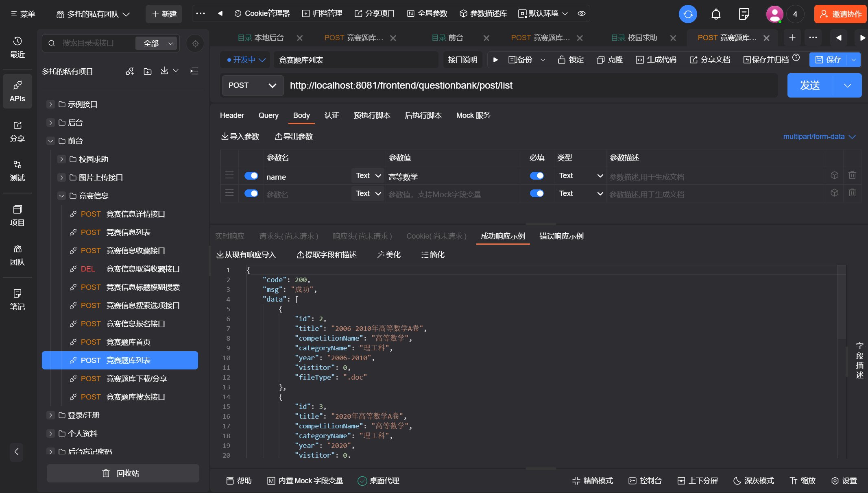Click the new folder icon in the project header
Screen dimensions: 868x493
(148, 72)
